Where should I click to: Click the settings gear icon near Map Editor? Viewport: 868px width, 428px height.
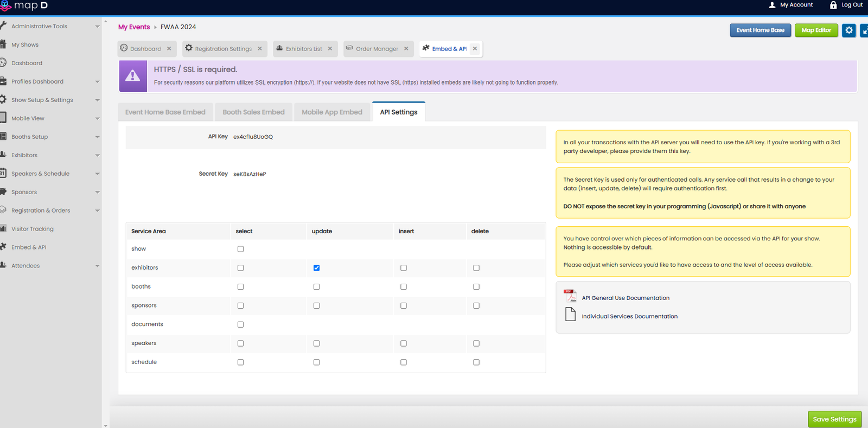(x=849, y=30)
